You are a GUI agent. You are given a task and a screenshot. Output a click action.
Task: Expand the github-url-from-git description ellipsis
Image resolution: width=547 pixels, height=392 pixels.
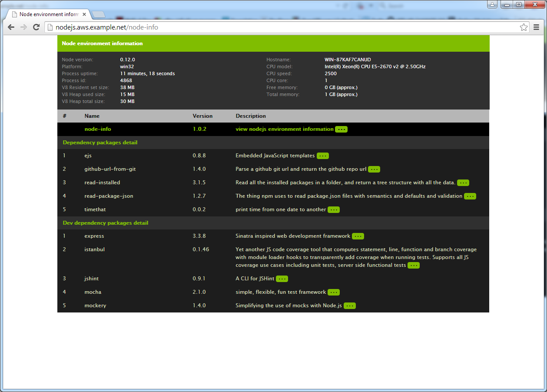pyautogui.click(x=374, y=169)
